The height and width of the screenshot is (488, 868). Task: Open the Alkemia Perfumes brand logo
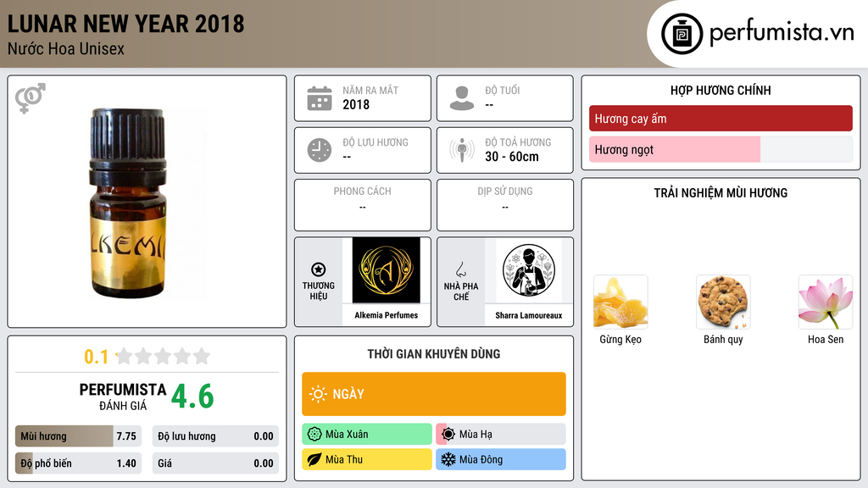click(x=386, y=270)
